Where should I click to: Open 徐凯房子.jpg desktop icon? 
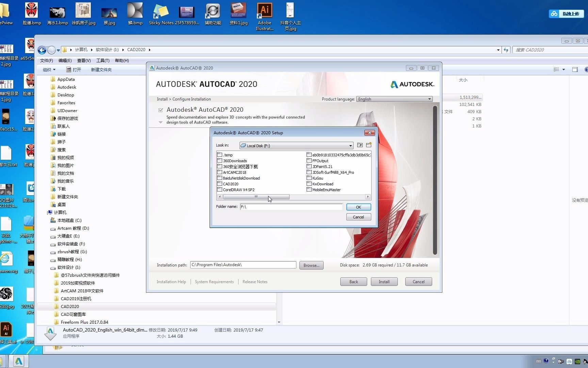pyautogui.click(x=83, y=14)
